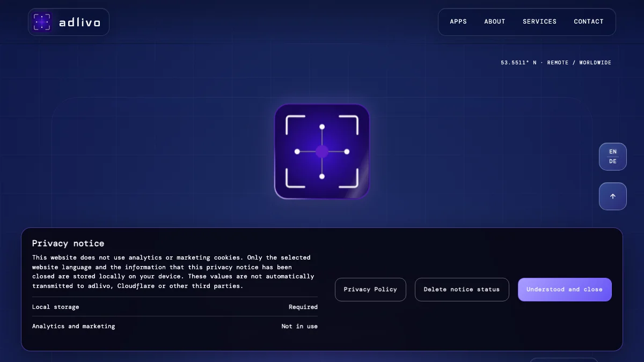Click the Local storage row label
The height and width of the screenshot is (362, 644).
[x=56, y=307]
